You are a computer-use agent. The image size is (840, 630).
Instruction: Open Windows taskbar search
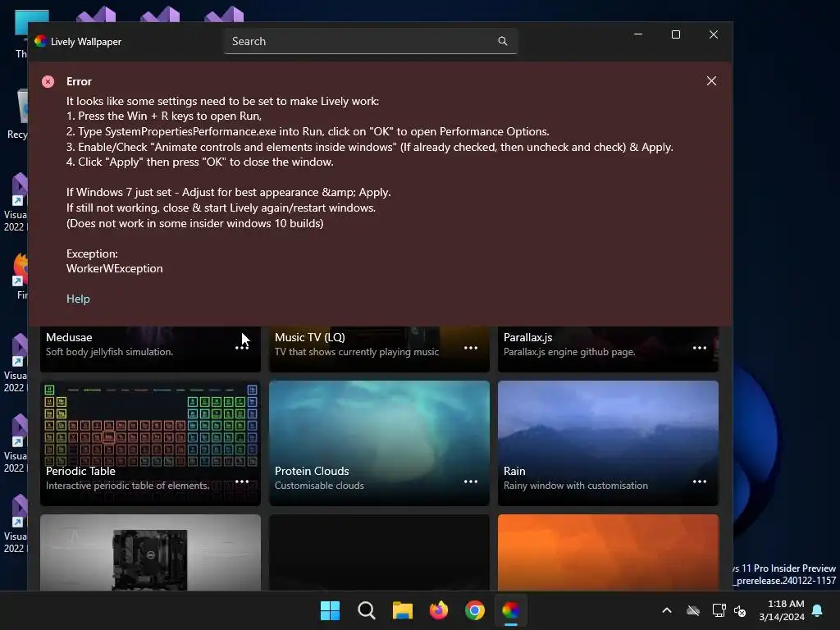[x=367, y=610]
